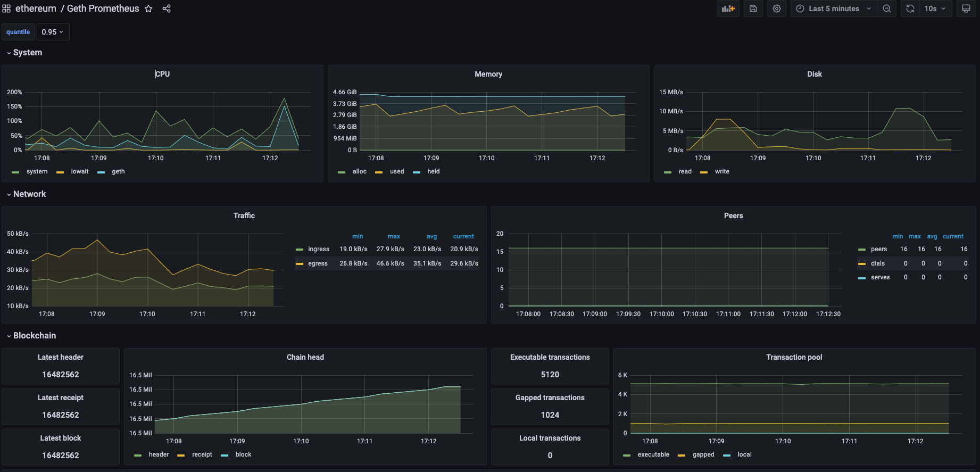Image resolution: width=980 pixels, height=472 pixels.
Task: Open the Transaction pool panel title menu
Action: coord(794,357)
